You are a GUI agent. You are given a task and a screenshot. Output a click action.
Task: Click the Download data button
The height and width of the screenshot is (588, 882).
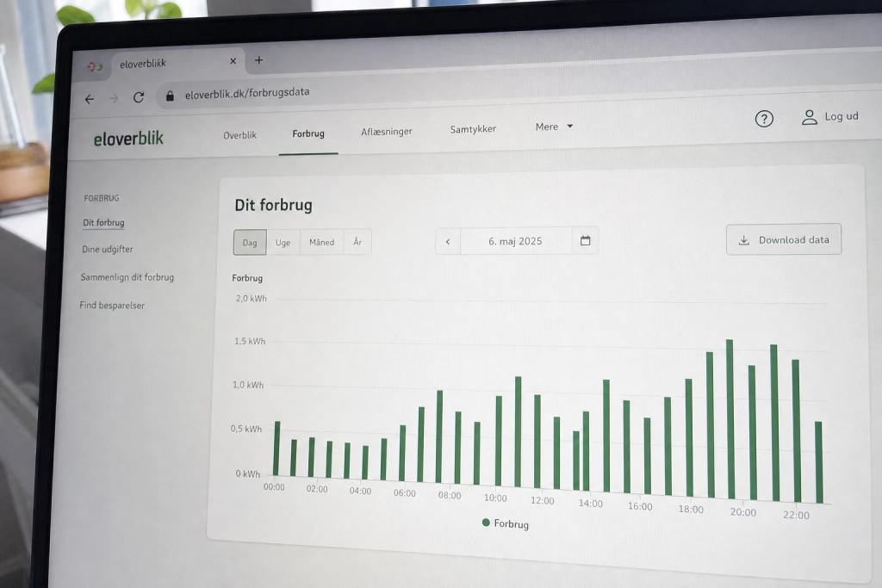[784, 239]
